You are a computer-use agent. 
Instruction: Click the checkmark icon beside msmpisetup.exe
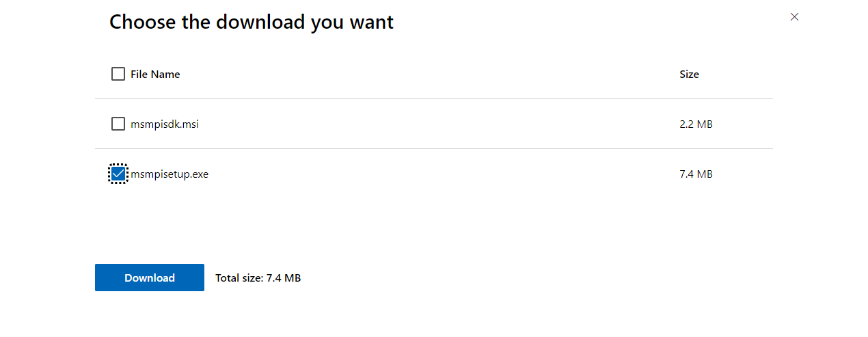(118, 174)
